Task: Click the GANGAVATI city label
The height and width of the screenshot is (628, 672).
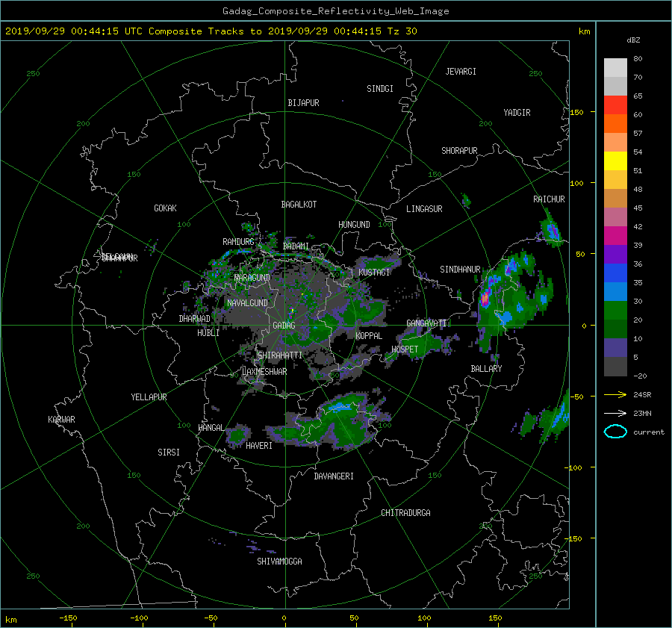Action: (x=426, y=323)
